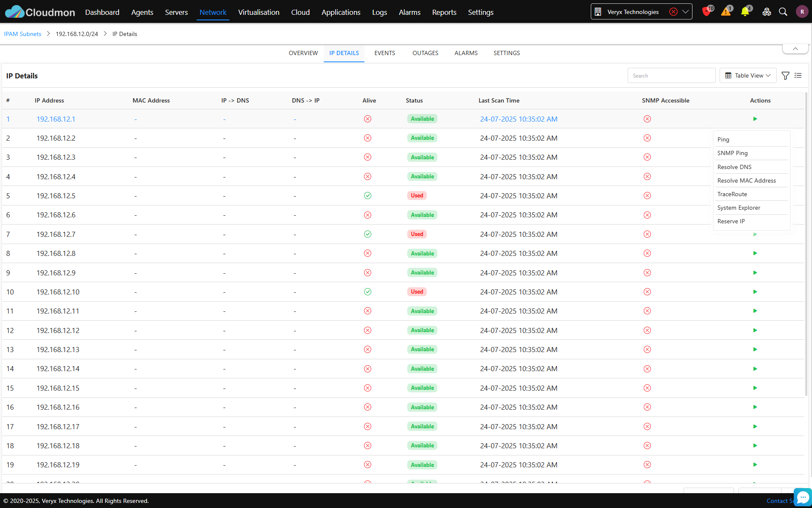Open actions arrow for 192.168.12.13
This screenshot has width=812, height=508.
(755, 350)
